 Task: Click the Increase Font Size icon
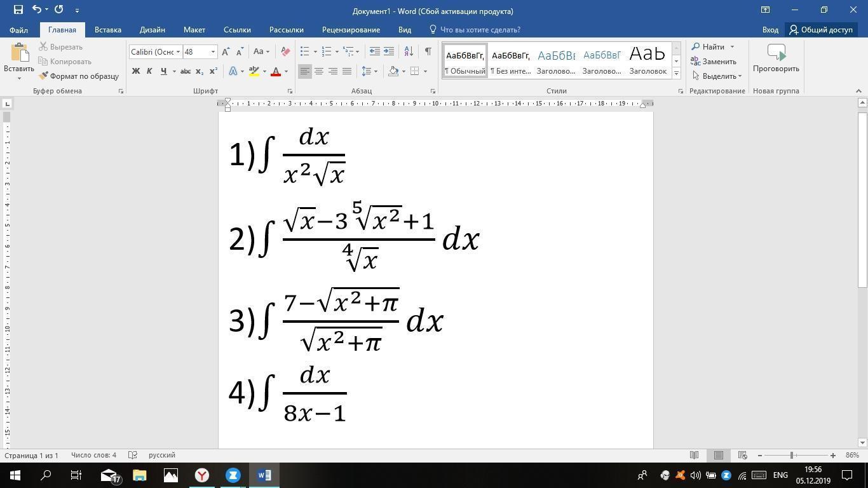coord(226,51)
